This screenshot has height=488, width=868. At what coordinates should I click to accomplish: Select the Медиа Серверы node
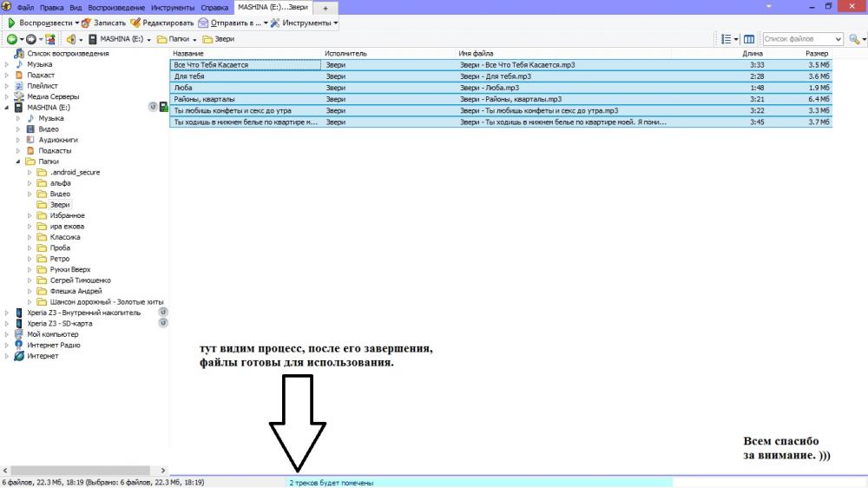point(53,96)
